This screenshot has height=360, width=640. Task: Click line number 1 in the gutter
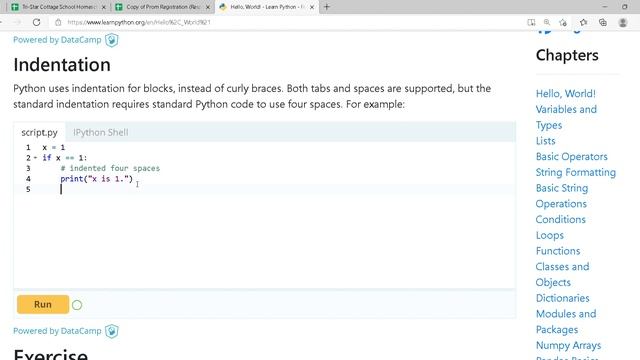tap(28, 147)
